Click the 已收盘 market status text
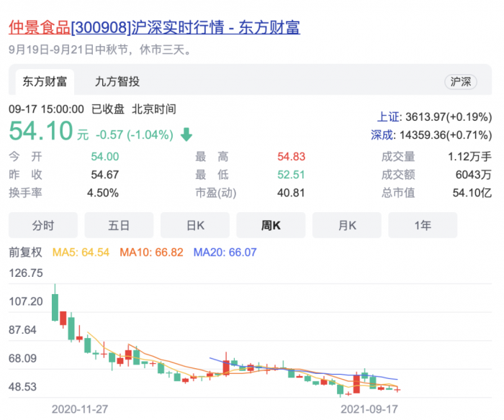Viewport: 504px width, 420px height. [108, 109]
